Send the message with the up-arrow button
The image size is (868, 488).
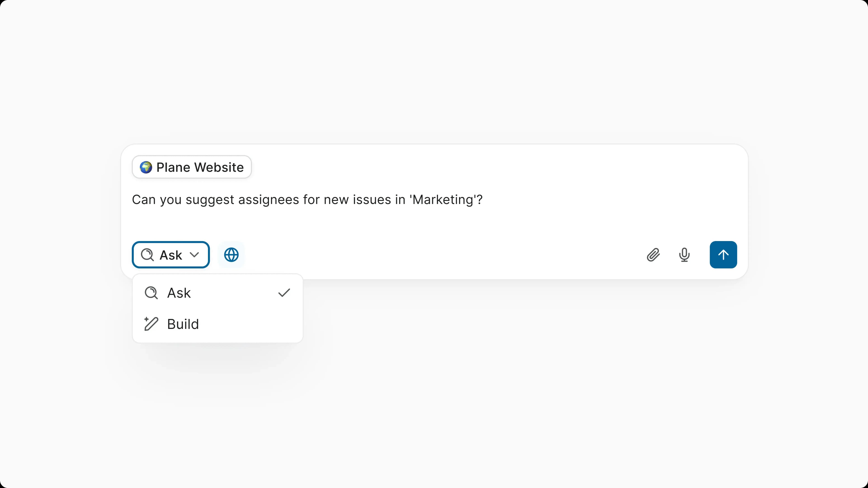(723, 255)
